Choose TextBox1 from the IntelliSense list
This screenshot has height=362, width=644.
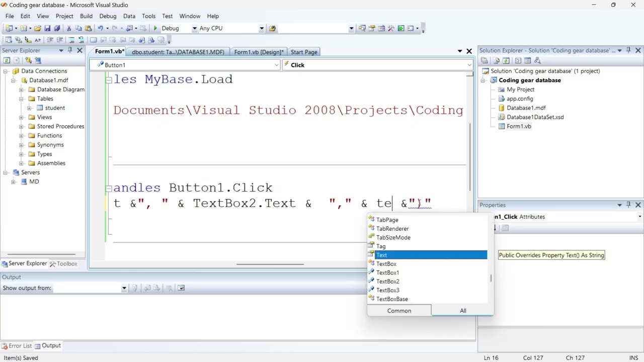point(387,273)
